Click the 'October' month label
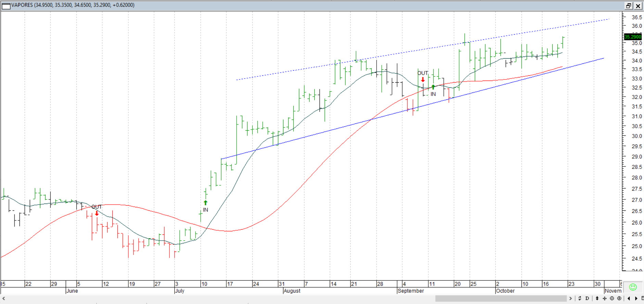 505,291
